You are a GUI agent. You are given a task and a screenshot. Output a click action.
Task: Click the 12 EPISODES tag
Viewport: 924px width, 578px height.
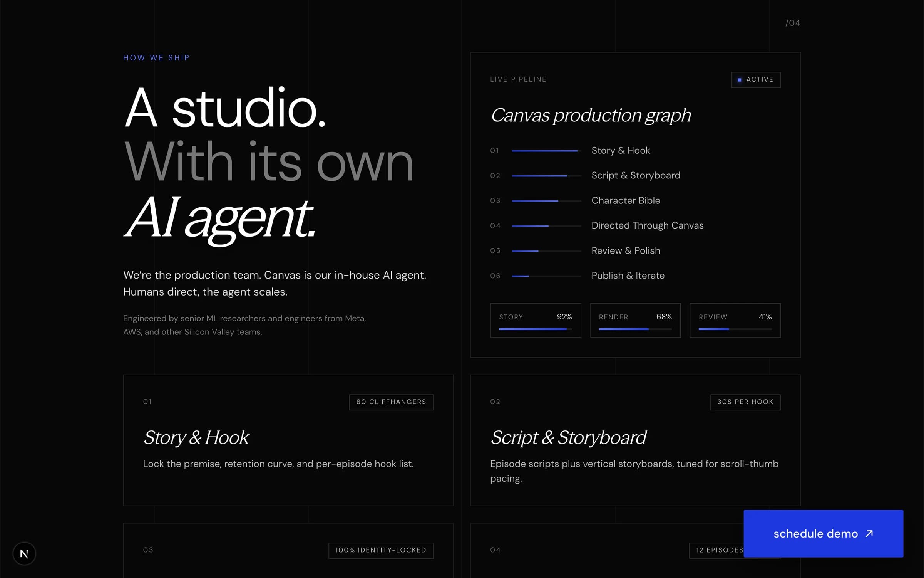(716, 550)
